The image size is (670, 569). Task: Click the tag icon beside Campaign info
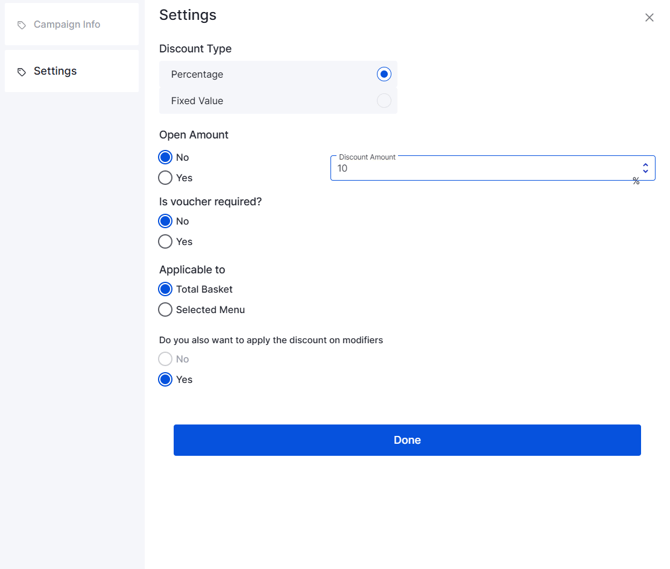[x=22, y=25]
